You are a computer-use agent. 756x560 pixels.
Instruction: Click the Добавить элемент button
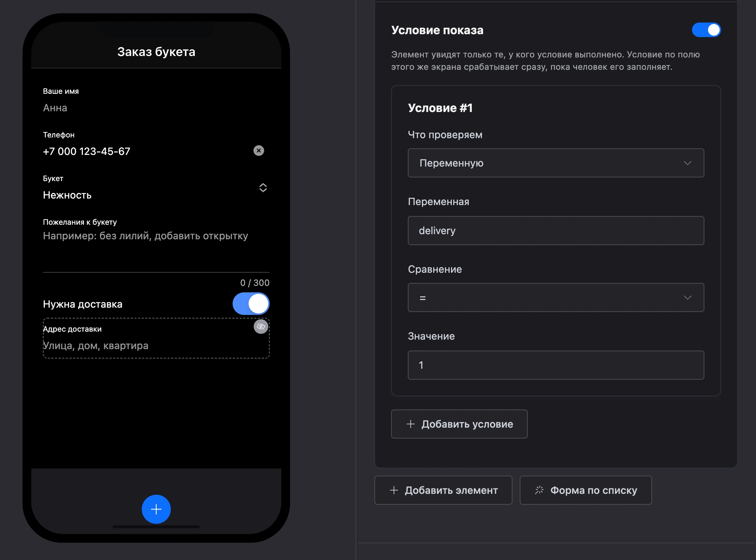[443, 490]
